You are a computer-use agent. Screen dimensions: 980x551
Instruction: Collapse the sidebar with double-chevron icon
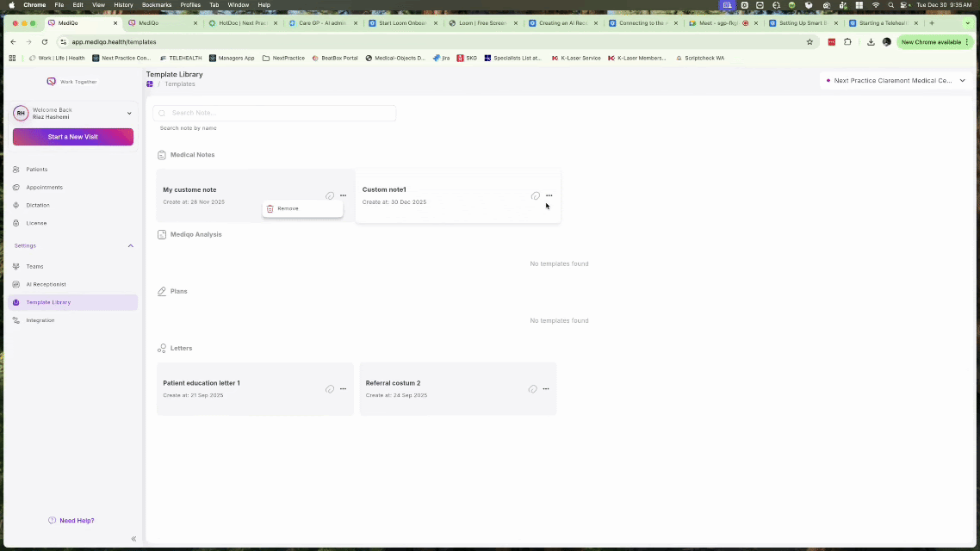coord(133,538)
